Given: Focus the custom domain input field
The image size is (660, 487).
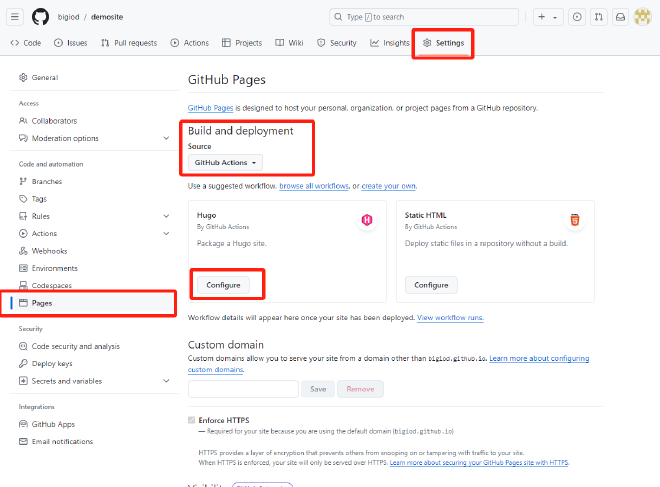Looking at the screenshot, I should 243,389.
